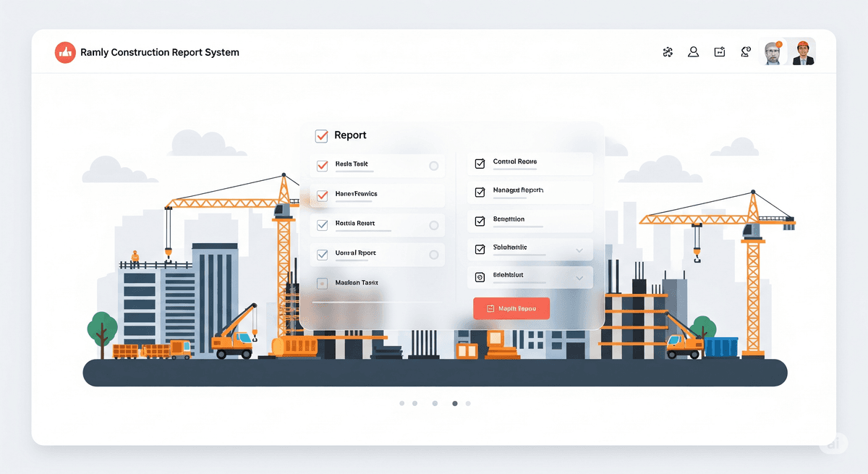This screenshot has height=474, width=868.
Task: Expand chevron on the last right-column row
Action: (x=579, y=277)
